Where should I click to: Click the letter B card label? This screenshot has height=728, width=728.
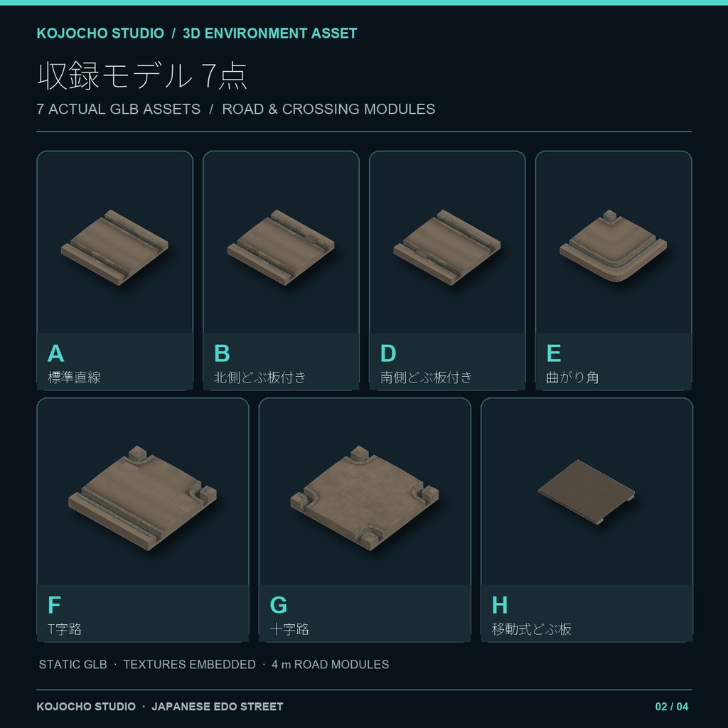(222, 353)
